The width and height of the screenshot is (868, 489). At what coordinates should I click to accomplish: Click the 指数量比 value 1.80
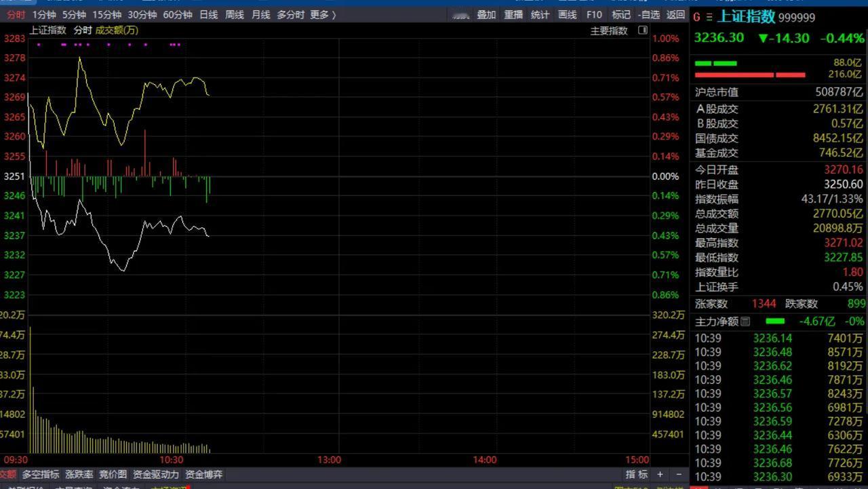[x=852, y=272]
